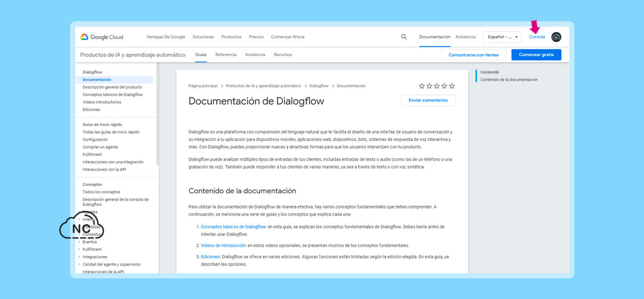Expand the Fulfillment item below Eventos
This screenshot has height=299, width=644.
pyautogui.click(x=79, y=250)
